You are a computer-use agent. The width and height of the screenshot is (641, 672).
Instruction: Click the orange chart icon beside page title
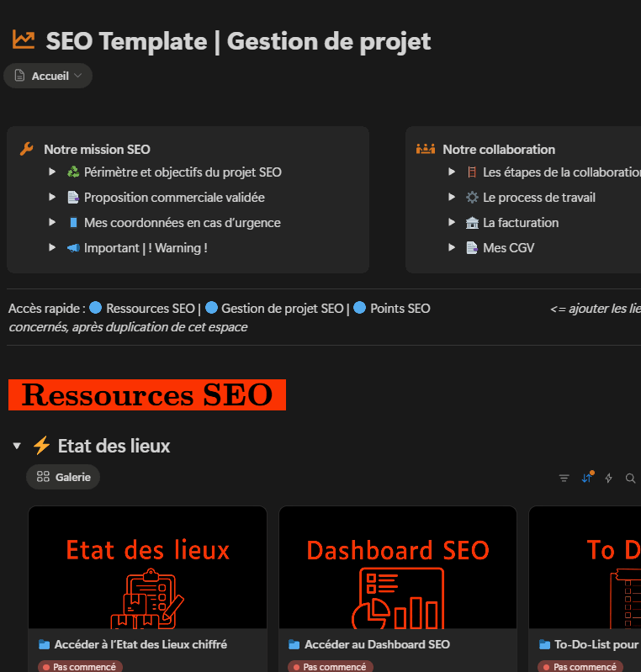point(24,40)
